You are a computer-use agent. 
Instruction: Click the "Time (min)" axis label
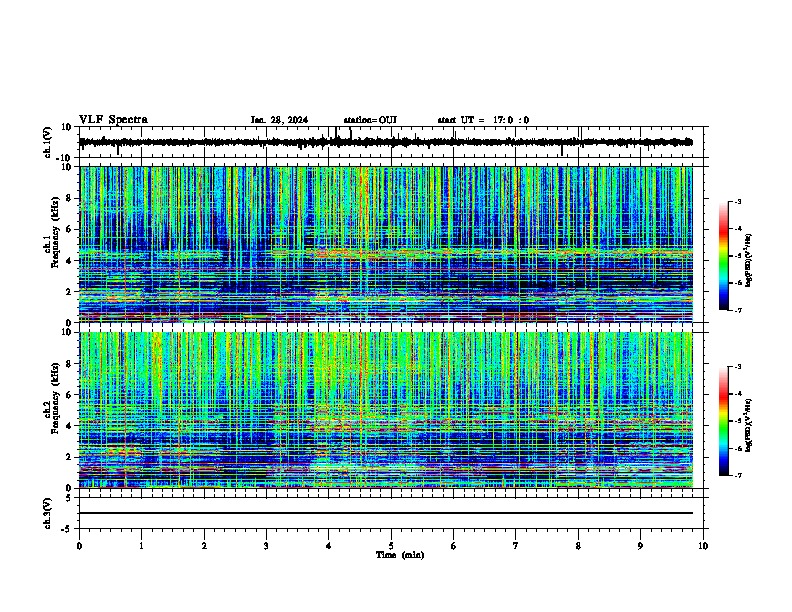400,555
